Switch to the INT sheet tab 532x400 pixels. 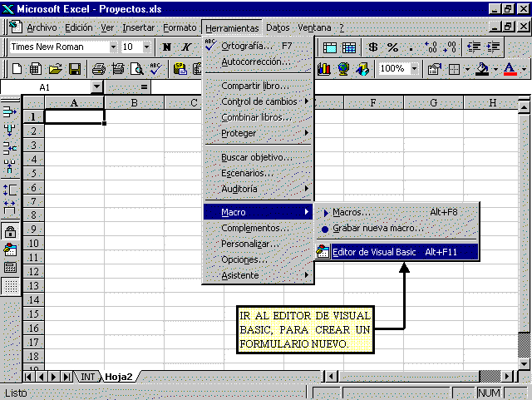[x=87, y=377]
